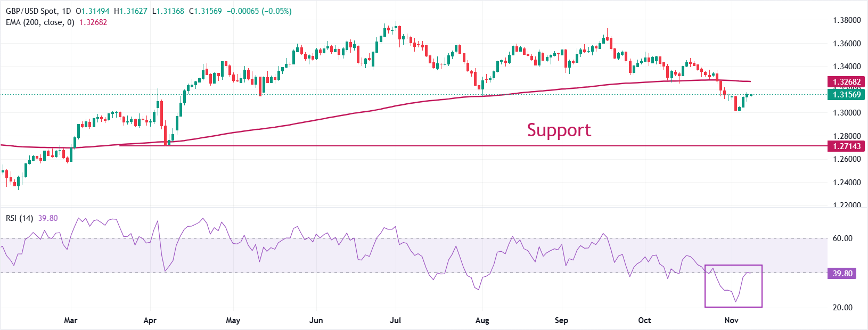Click the open price value O1.31494

[x=93, y=11]
